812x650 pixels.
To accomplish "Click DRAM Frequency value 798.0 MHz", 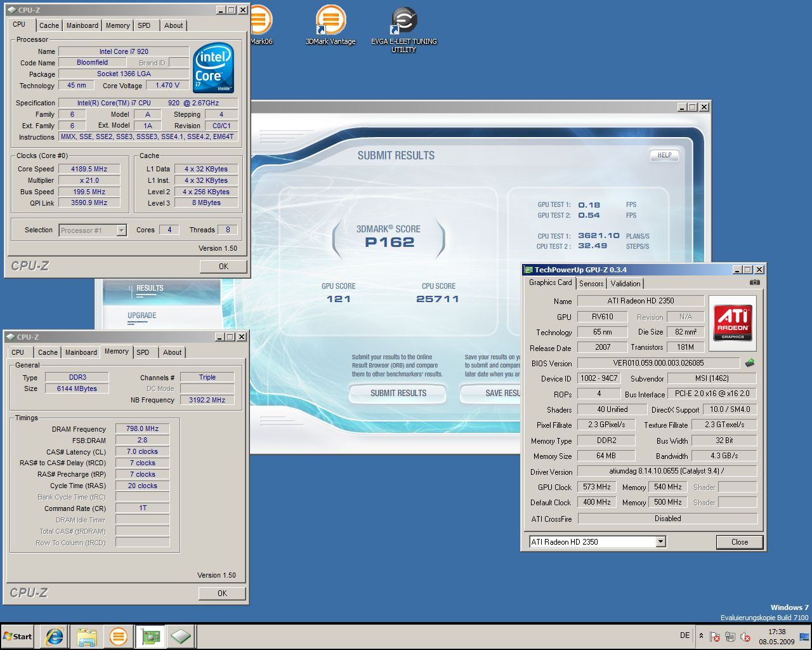I will 142,428.
